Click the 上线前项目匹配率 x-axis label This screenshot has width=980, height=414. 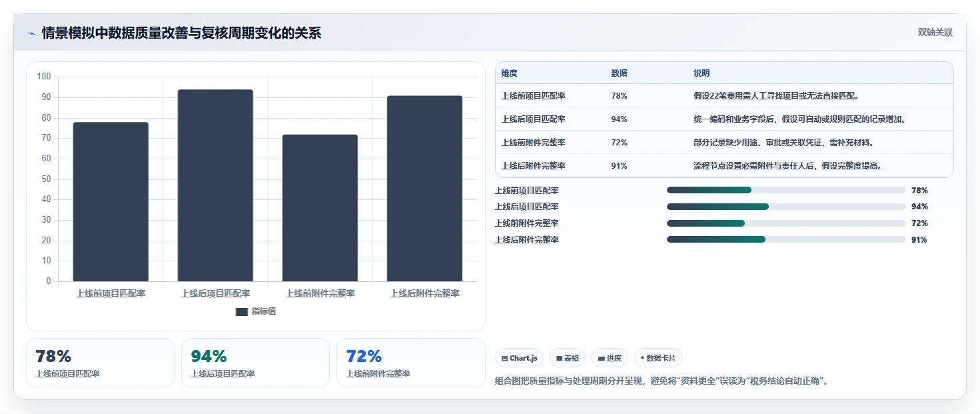pyautogui.click(x=111, y=293)
